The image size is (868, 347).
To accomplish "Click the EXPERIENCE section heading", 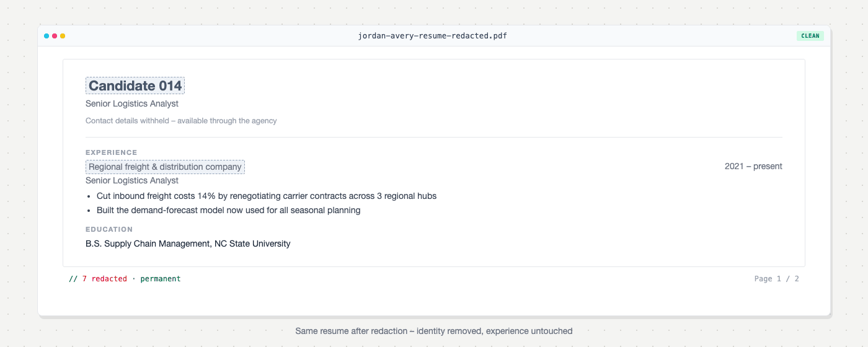I will tap(112, 152).
